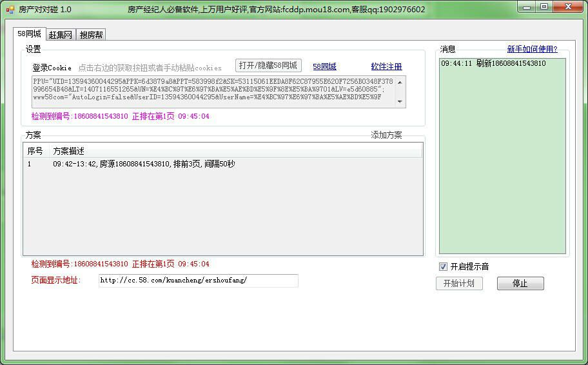Click the 页面显示地址 URL input field
Screen dimensions: 588x365
(x=199, y=281)
